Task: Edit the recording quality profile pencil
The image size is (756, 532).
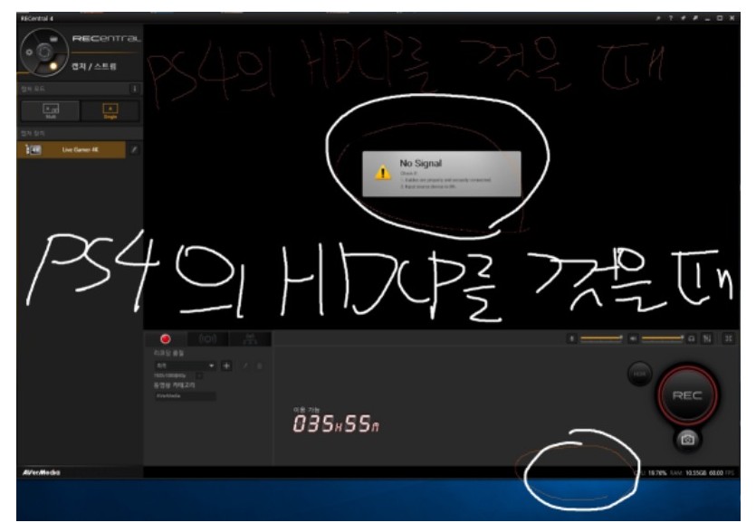Action: coord(245,366)
